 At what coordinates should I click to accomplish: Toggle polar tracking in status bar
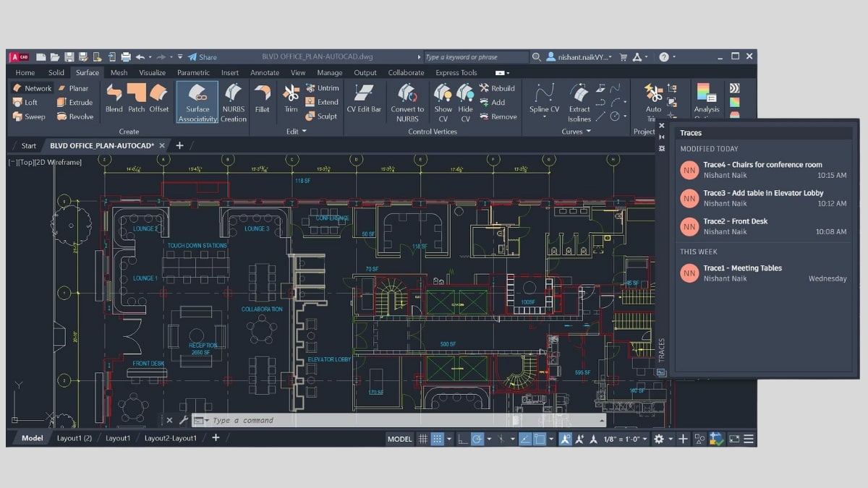477,439
